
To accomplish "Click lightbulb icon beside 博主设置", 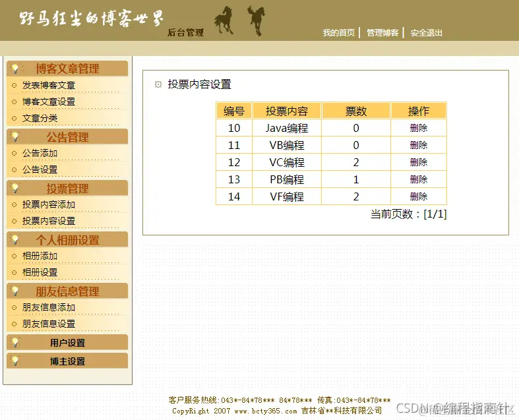I will [15, 361].
